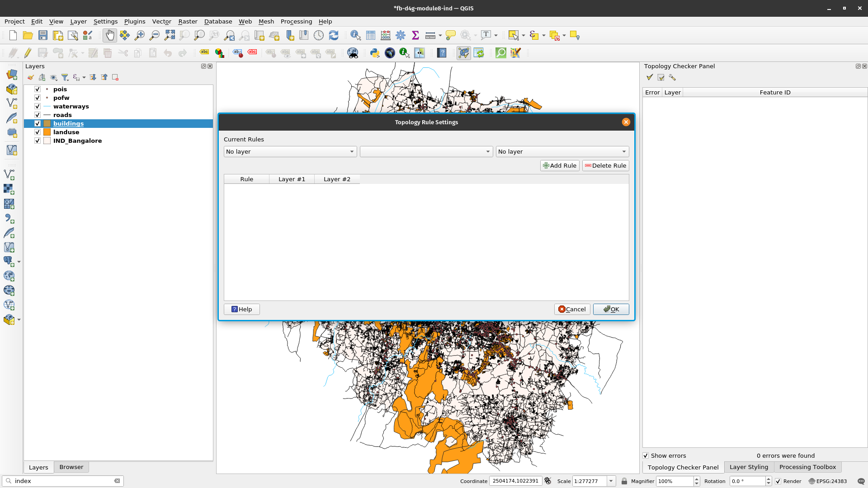Toggle visibility of IND_Bangalore layer
This screenshot has height=488, width=868.
pos(38,141)
